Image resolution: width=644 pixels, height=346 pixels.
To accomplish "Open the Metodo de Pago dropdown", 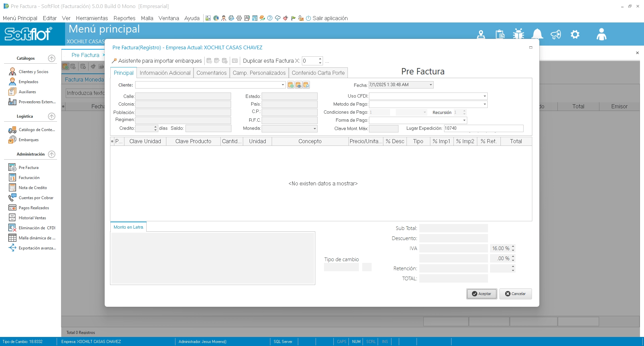I will [485, 104].
